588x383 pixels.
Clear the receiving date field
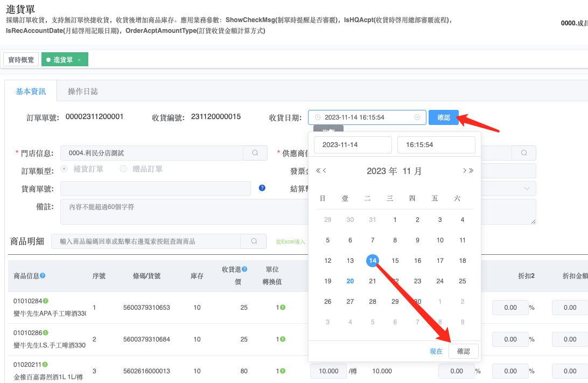point(417,117)
